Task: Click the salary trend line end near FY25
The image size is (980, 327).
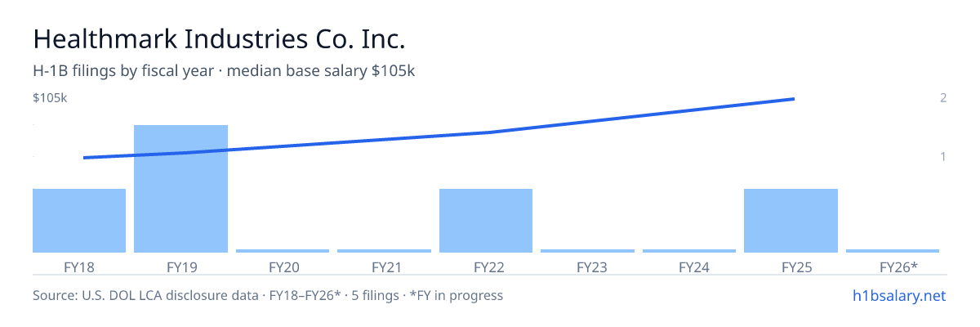Action: click(792, 99)
